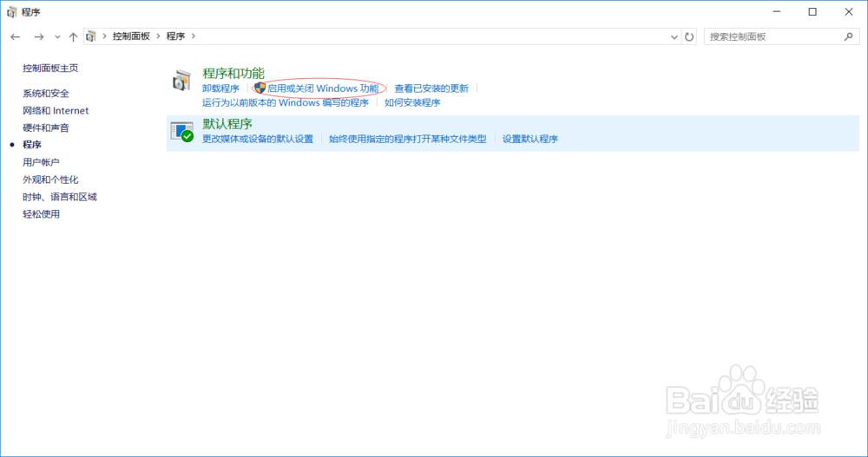This screenshot has height=457, width=868.
Task: Open 控制面板主页 in the sidebar
Action: click(50, 68)
